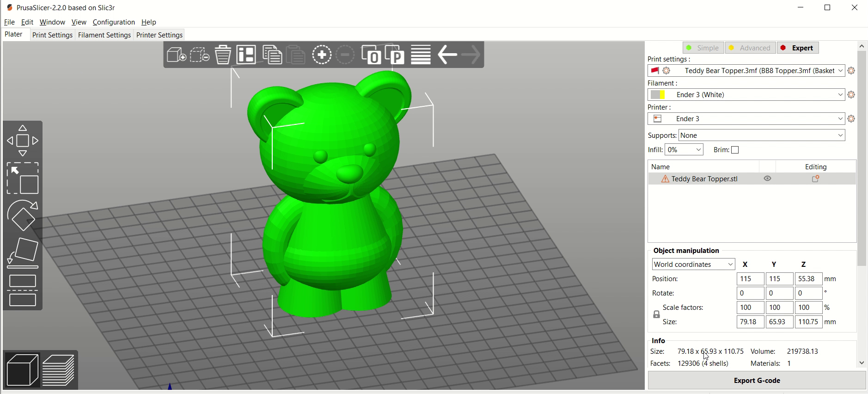Select the Scale tool
This screenshot has height=394, width=868.
pos(22,178)
